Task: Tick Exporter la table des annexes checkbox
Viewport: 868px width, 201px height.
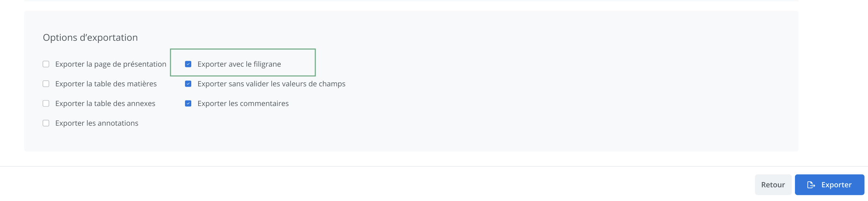Action: coord(46,103)
